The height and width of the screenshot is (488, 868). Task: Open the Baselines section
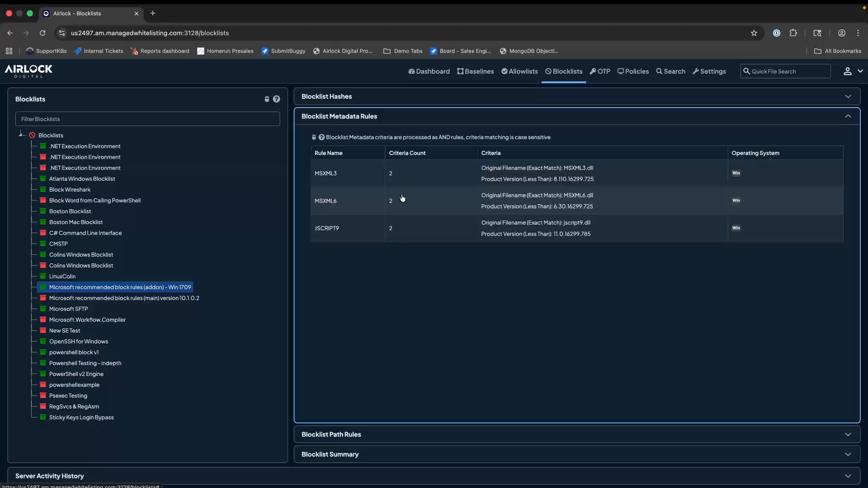coord(475,71)
